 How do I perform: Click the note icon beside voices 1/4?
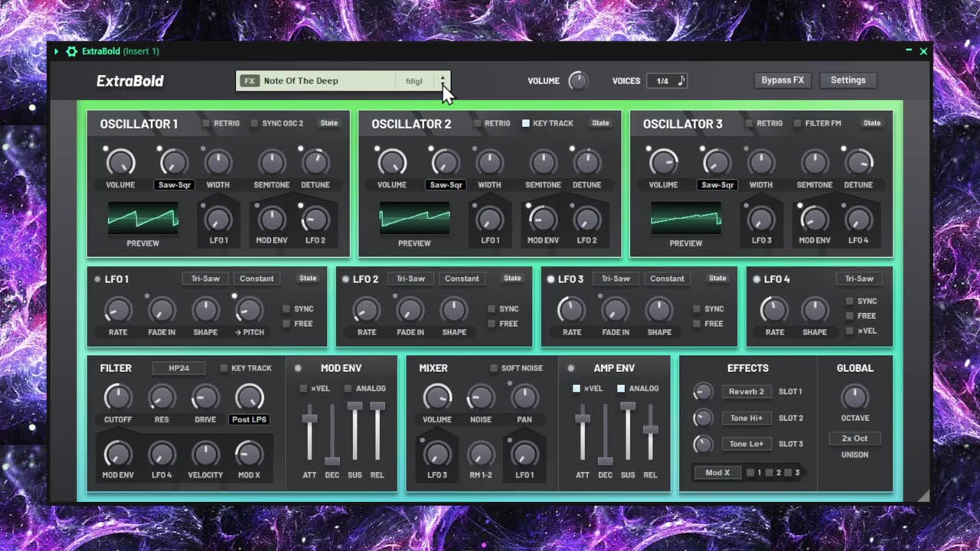pos(681,80)
